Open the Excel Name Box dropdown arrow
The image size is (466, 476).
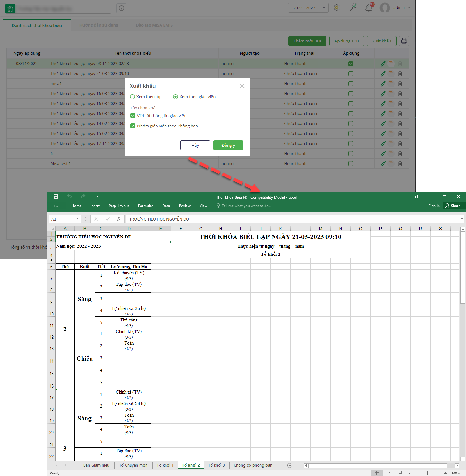coord(77,219)
